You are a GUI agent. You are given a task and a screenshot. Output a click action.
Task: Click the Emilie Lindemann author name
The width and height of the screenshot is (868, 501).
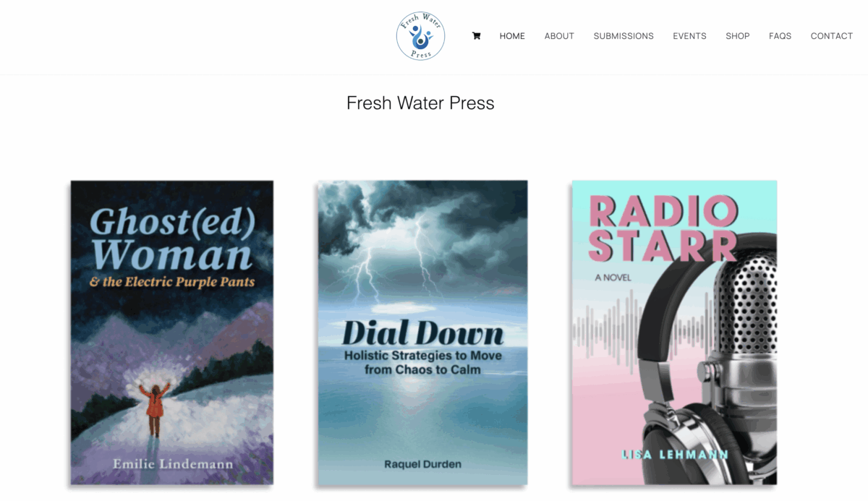173,463
